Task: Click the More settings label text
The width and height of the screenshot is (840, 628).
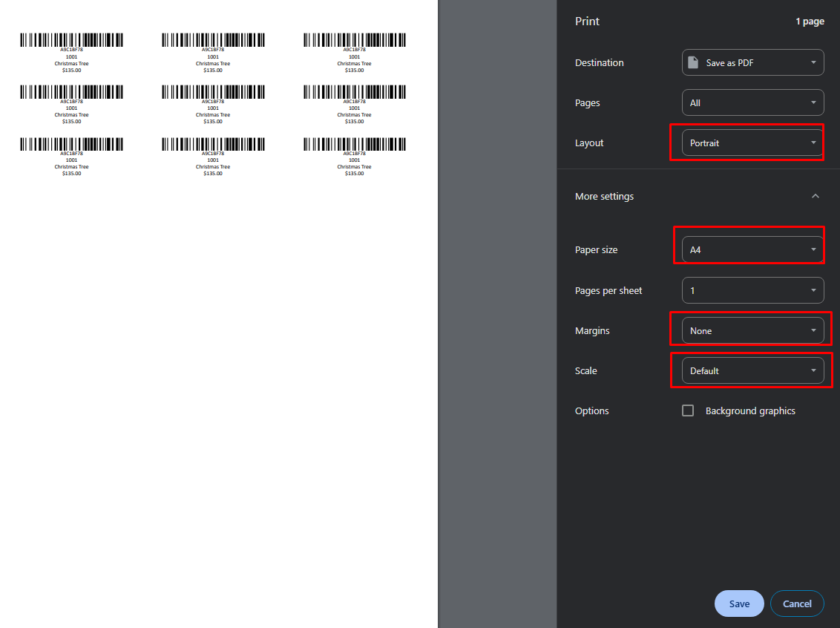Action: click(604, 196)
